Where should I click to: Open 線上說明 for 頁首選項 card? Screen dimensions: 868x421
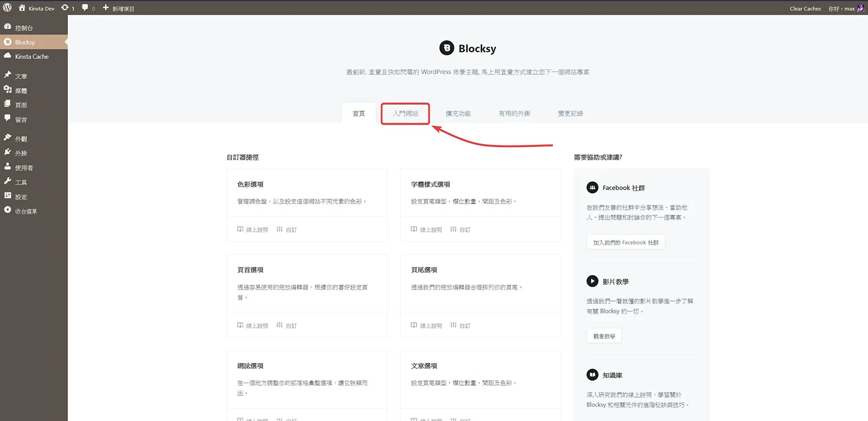click(253, 326)
